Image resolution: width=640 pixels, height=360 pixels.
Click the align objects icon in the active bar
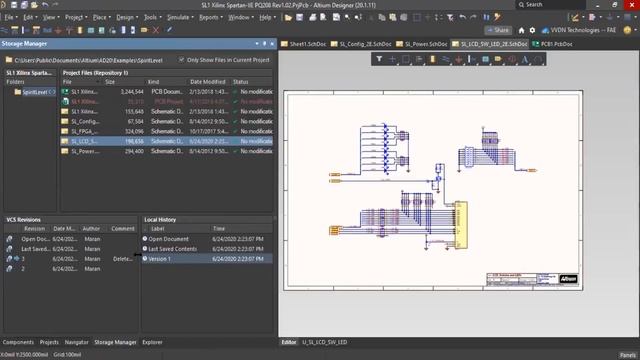pyautogui.click(x=419, y=60)
